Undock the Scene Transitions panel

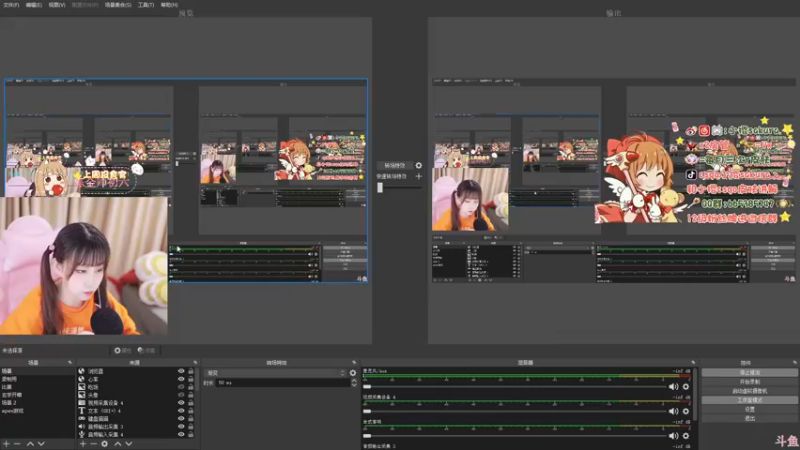pos(354,362)
